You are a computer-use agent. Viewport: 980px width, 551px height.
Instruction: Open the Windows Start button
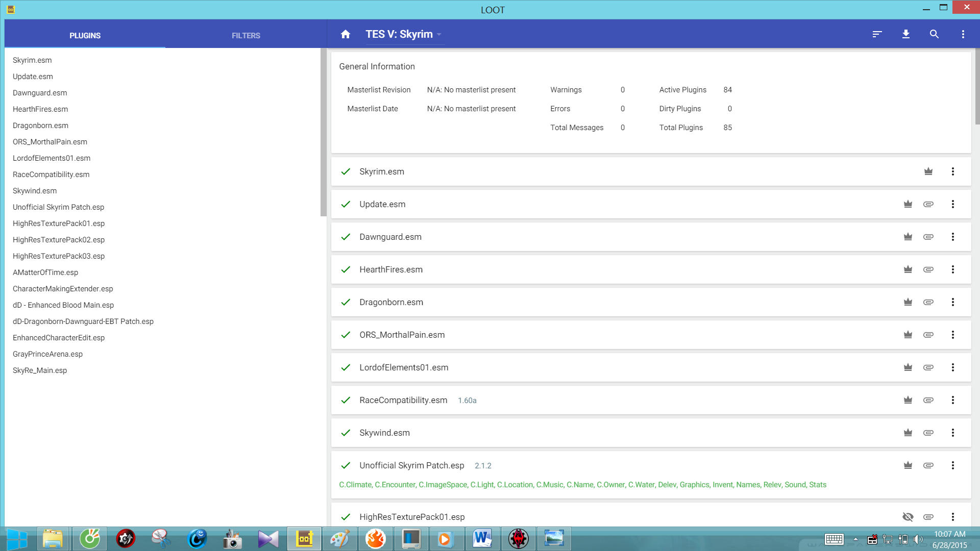(x=16, y=539)
